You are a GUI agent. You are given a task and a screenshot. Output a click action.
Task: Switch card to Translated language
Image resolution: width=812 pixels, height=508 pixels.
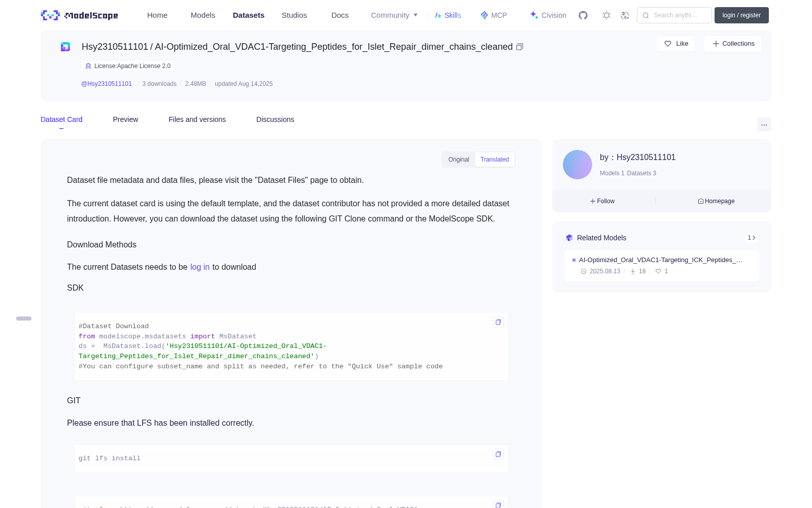tap(495, 160)
